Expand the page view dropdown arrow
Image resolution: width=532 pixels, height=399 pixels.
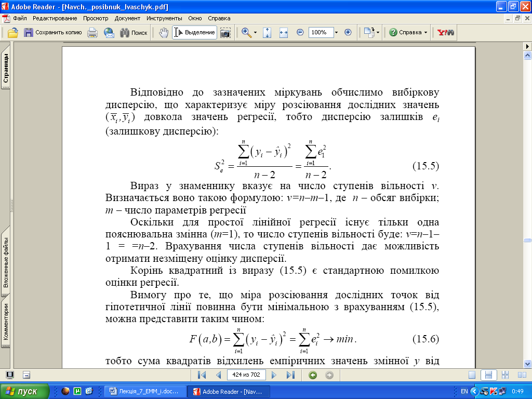(x=378, y=33)
